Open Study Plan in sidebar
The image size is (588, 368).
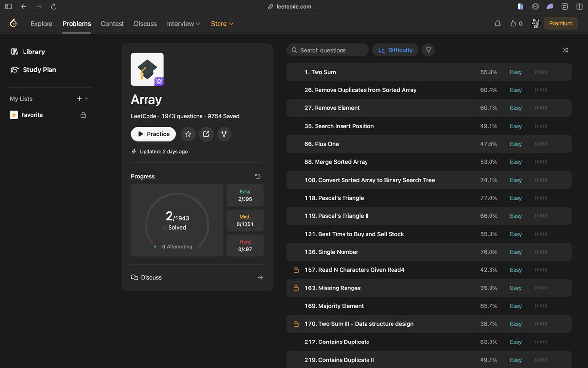[39, 70]
